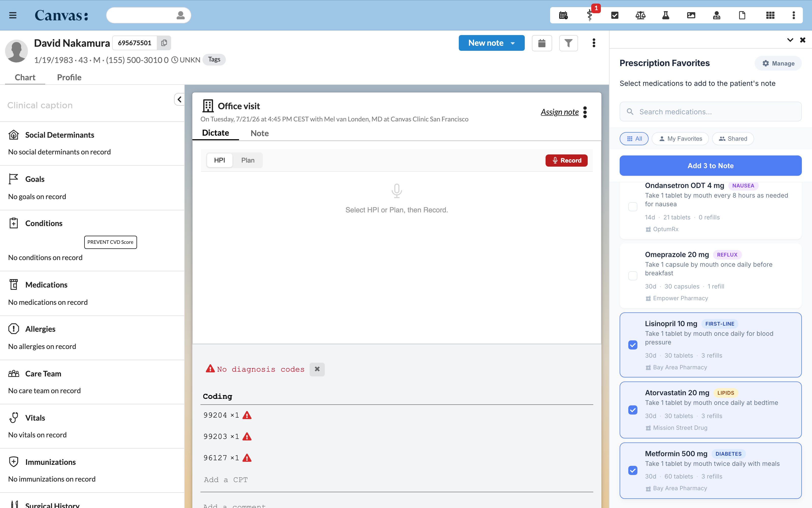The width and height of the screenshot is (812, 508).
Task: Click the Goals flag icon
Action: (x=13, y=179)
